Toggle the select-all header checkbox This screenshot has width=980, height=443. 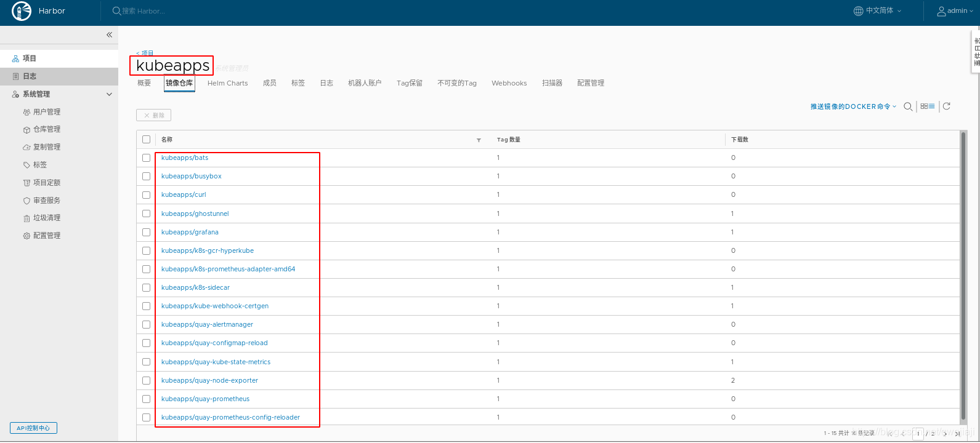tap(146, 140)
